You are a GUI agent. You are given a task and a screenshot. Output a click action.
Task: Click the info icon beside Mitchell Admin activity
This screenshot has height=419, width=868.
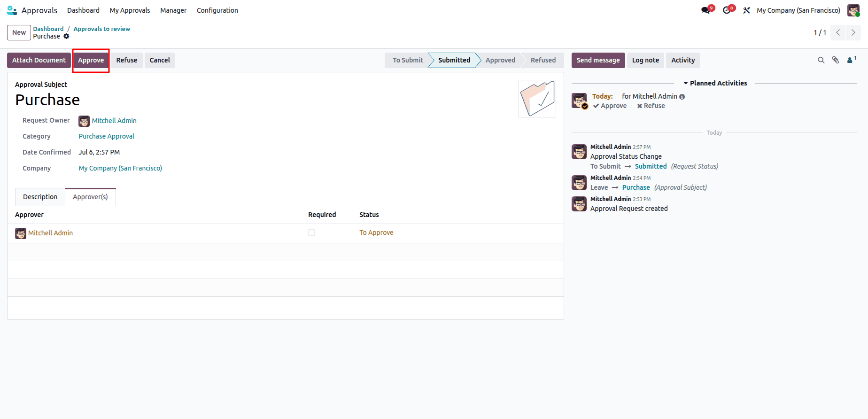(x=682, y=97)
